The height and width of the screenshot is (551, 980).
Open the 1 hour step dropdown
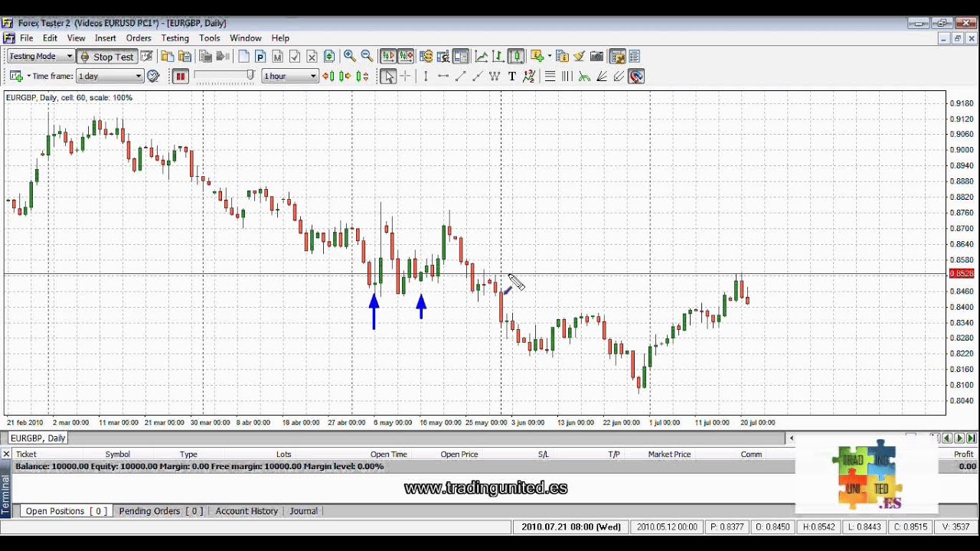pos(289,76)
